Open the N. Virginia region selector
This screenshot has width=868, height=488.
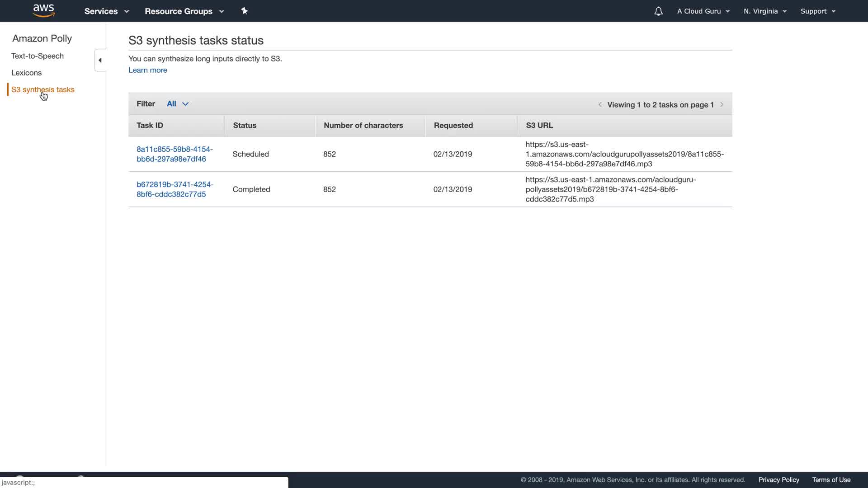pyautogui.click(x=765, y=11)
